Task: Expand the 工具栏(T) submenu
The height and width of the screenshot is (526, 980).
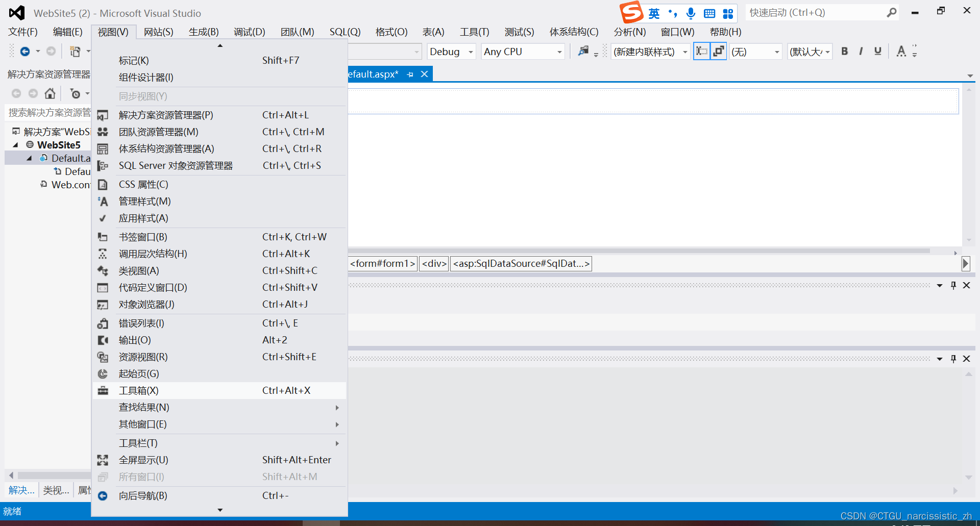Action: (x=219, y=443)
